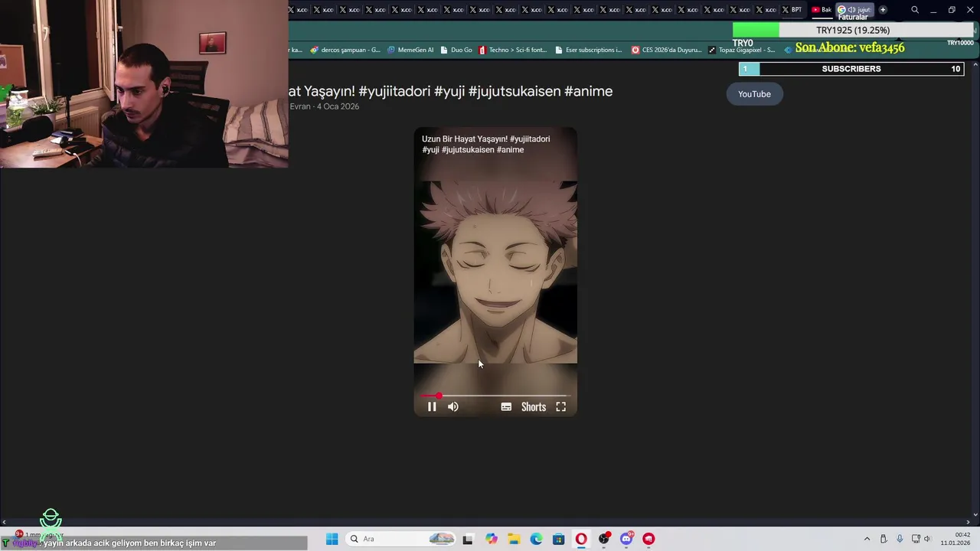Image resolution: width=980 pixels, height=551 pixels.
Task: Toggle video subtitles with the captions icon
Action: pyautogui.click(x=506, y=407)
